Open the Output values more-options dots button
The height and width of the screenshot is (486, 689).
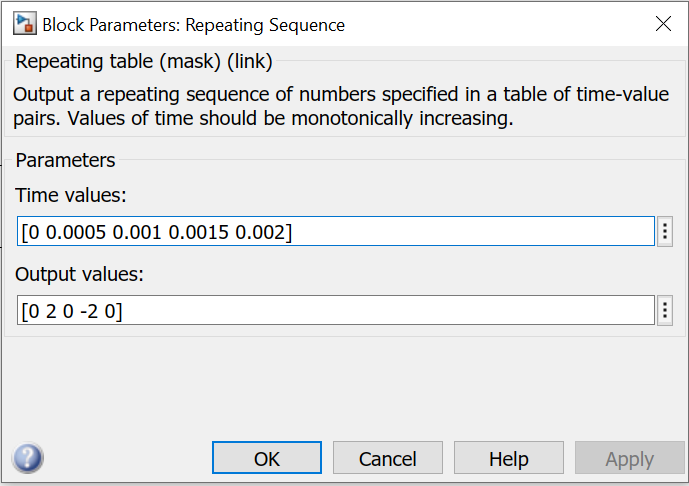point(665,310)
